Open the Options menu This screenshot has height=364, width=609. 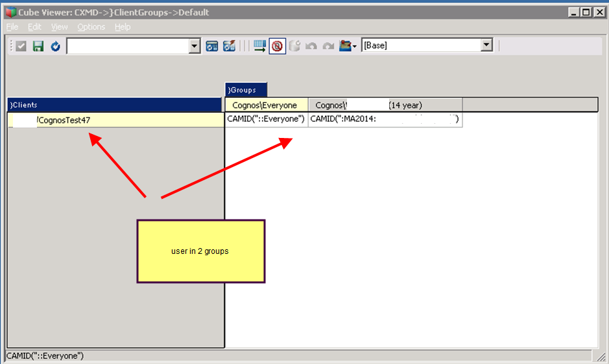[x=91, y=27]
